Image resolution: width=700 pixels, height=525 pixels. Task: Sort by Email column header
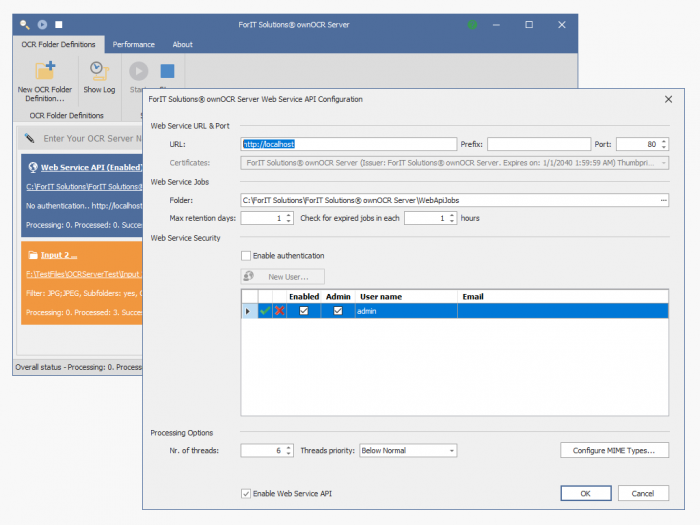(x=563, y=296)
